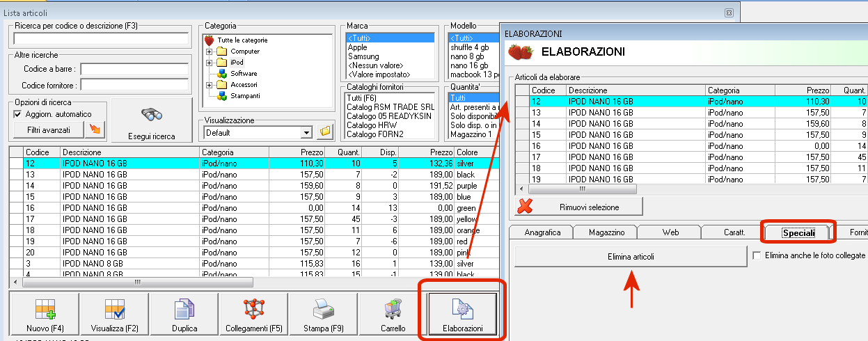Select Samsung in the Marca list
Viewport: 868px width, 341px height.
[x=363, y=56]
